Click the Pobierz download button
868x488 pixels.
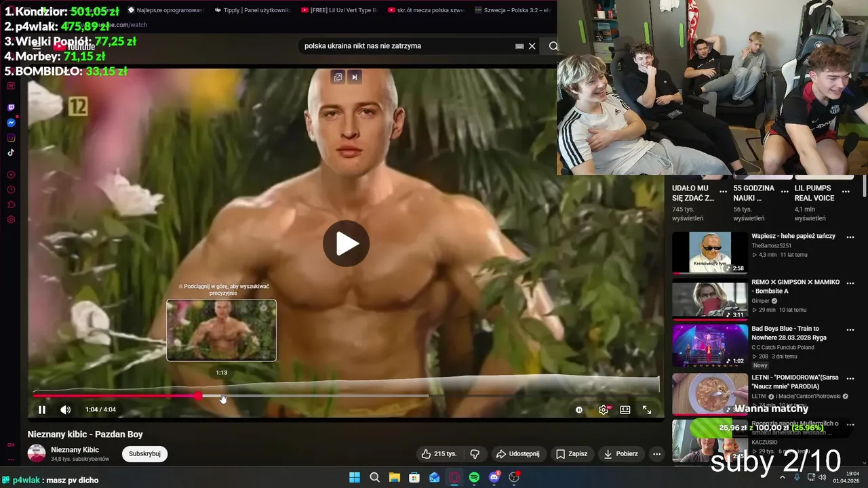click(620, 453)
